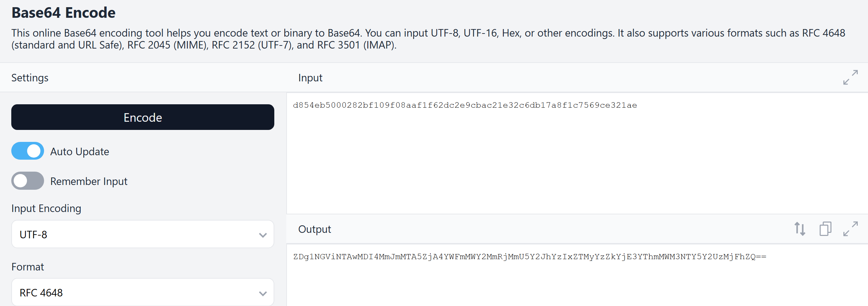Copy the Base64 output to clipboard
Image resolution: width=868 pixels, height=306 pixels.
tap(825, 229)
